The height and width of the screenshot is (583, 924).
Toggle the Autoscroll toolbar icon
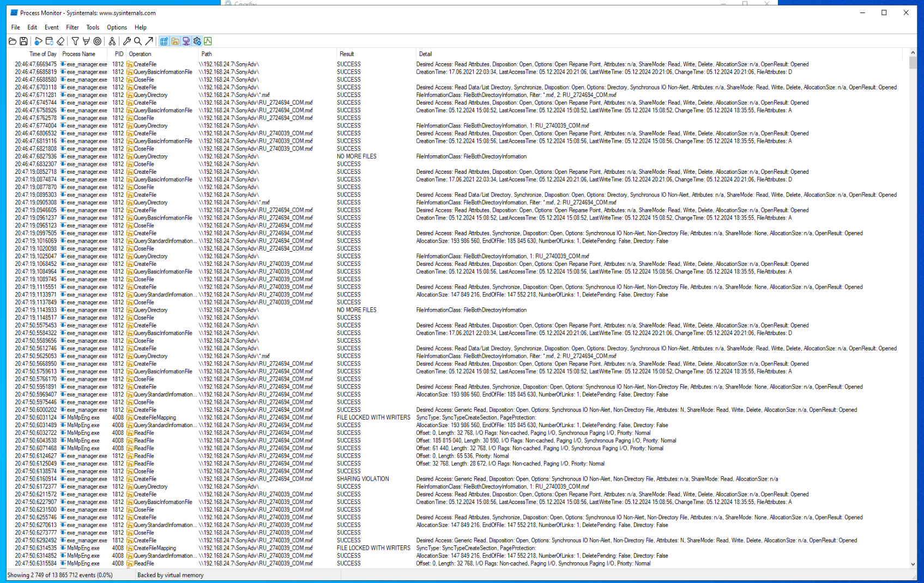coord(50,41)
